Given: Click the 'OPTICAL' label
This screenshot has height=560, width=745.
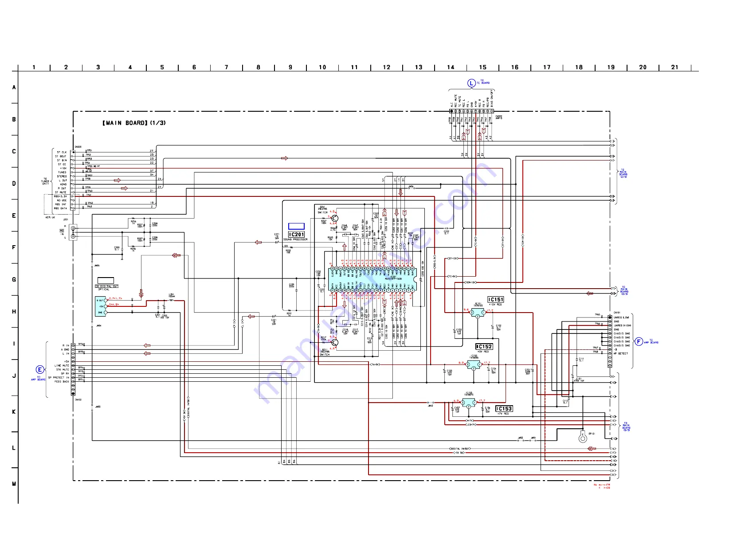Looking at the screenshot, I should pyautogui.click(x=104, y=290).
